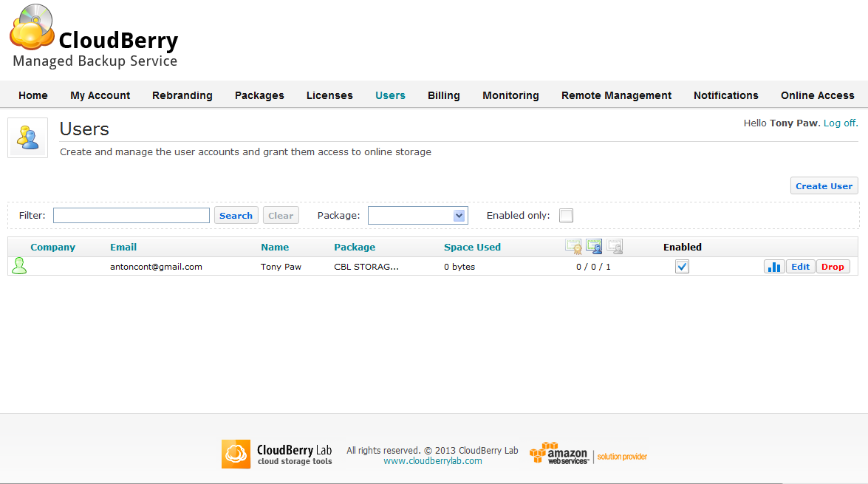Image resolution: width=868 pixels, height=484 pixels.
Task: Open the Billing menu tab
Action: coord(443,95)
